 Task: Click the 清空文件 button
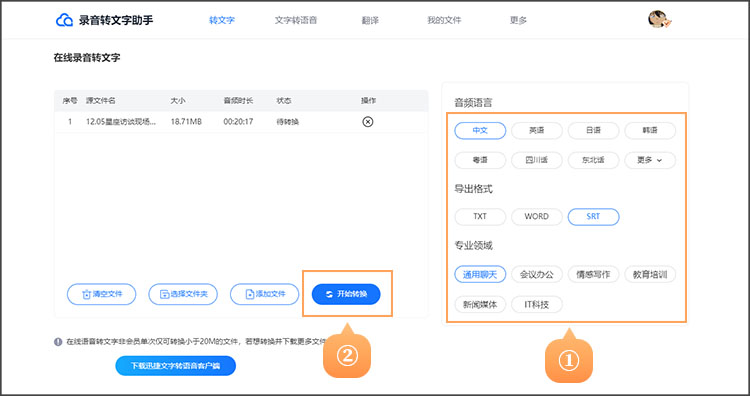pyautogui.click(x=101, y=294)
